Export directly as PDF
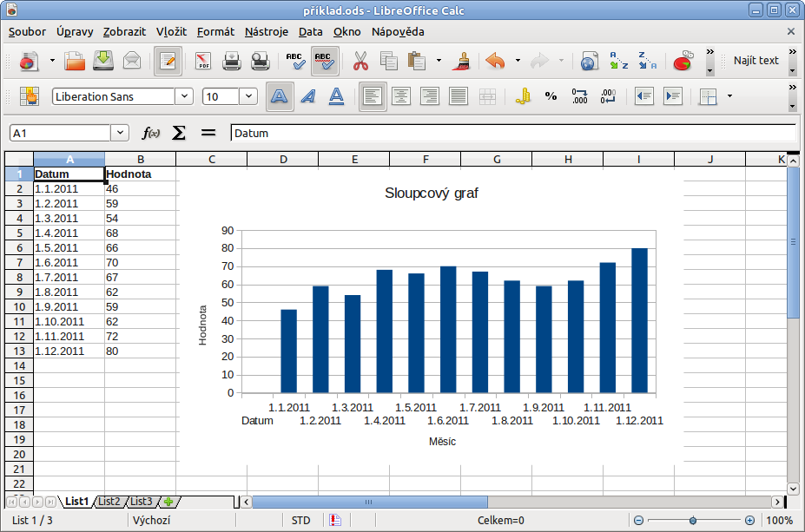805x532 pixels. (203, 61)
